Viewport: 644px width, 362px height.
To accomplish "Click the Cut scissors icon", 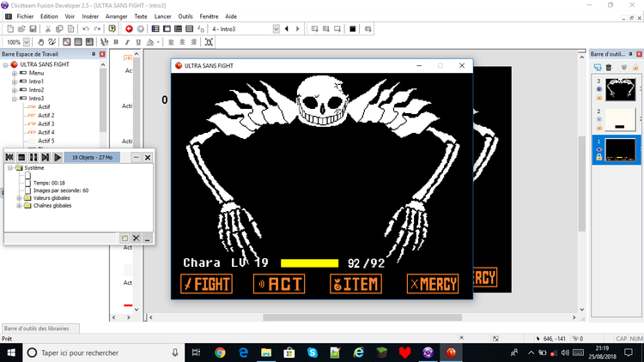I will pos(47,28).
